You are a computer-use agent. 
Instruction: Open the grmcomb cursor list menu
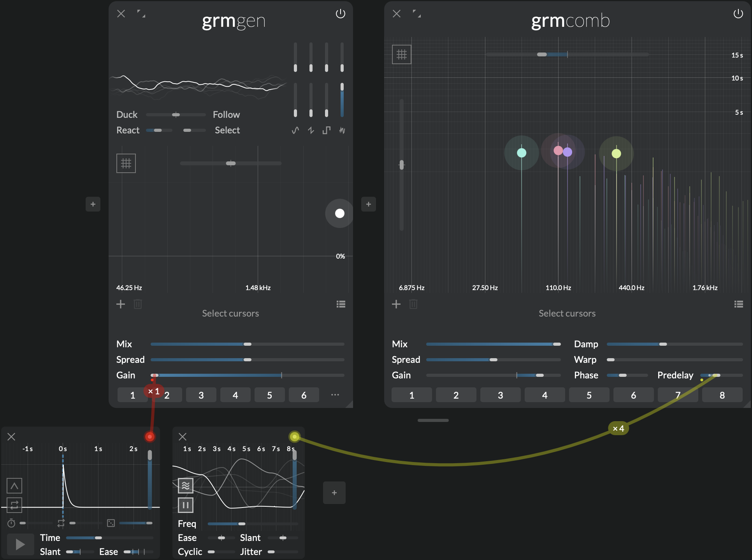pyautogui.click(x=738, y=304)
